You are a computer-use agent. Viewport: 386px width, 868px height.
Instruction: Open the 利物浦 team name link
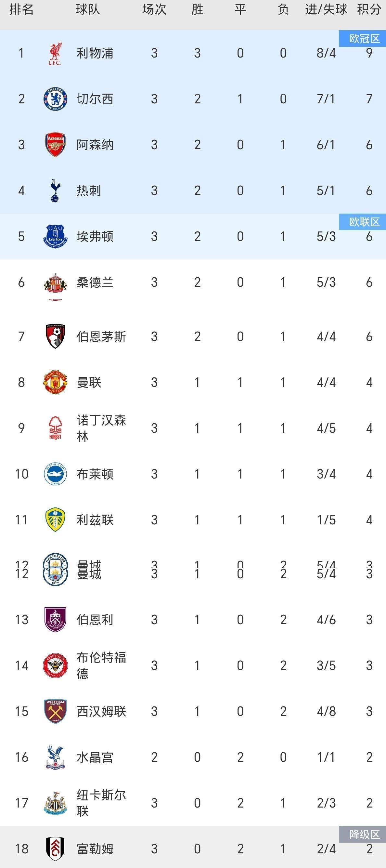point(95,53)
